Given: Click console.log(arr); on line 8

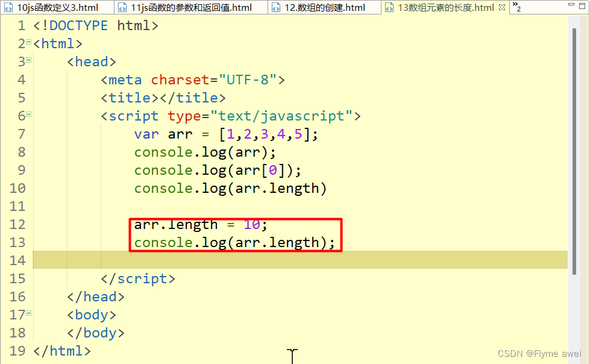Looking at the screenshot, I should [205, 152].
